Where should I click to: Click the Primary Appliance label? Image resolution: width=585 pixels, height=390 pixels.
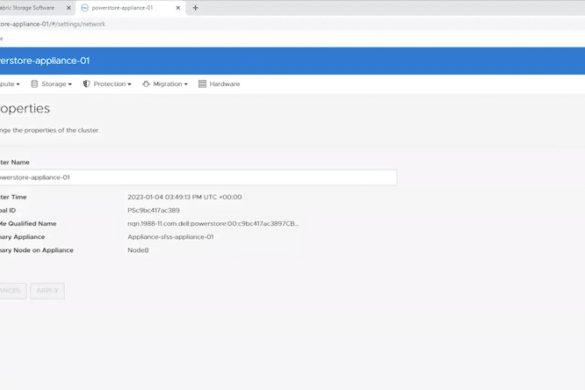[x=22, y=237]
